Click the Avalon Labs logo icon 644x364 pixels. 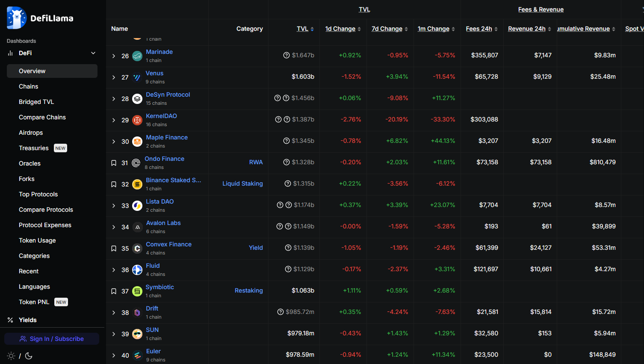(x=137, y=227)
